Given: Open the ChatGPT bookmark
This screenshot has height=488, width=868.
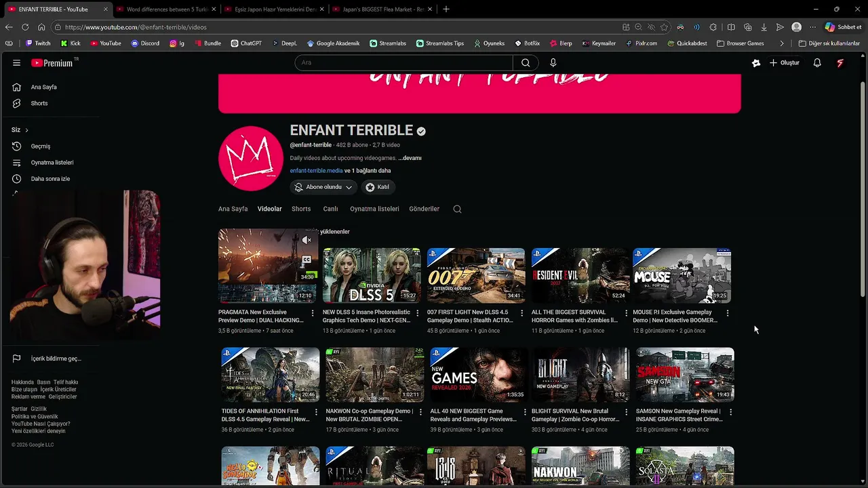Looking at the screenshot, I should tap(245, 43).
